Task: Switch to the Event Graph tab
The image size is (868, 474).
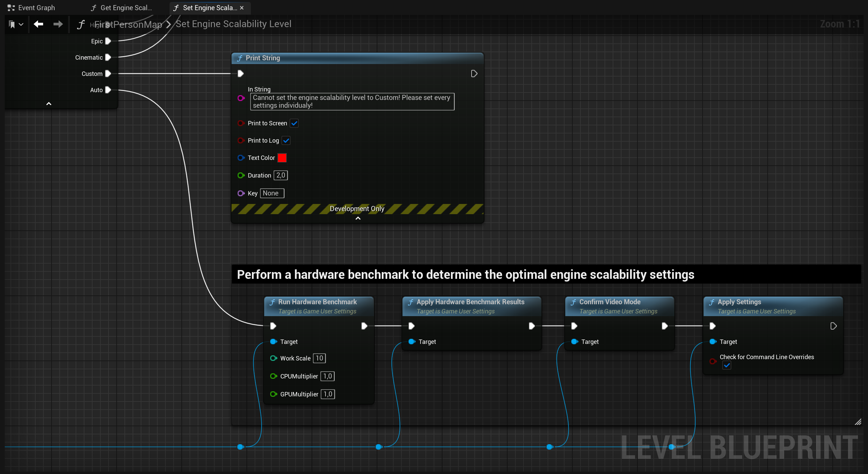Action: point(36,7)
